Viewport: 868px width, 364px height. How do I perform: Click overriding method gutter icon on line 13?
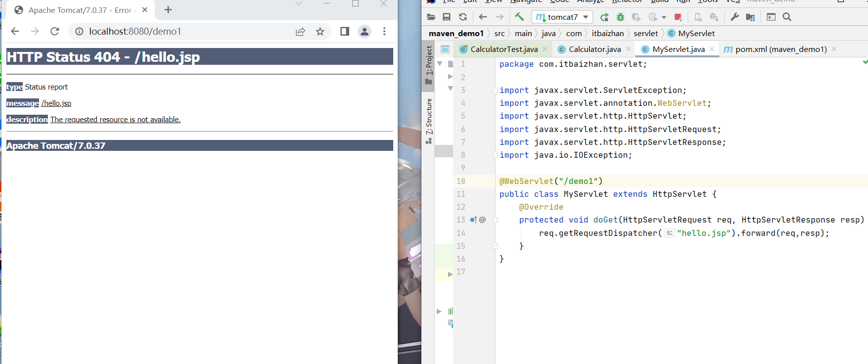[x=473, y=220]
